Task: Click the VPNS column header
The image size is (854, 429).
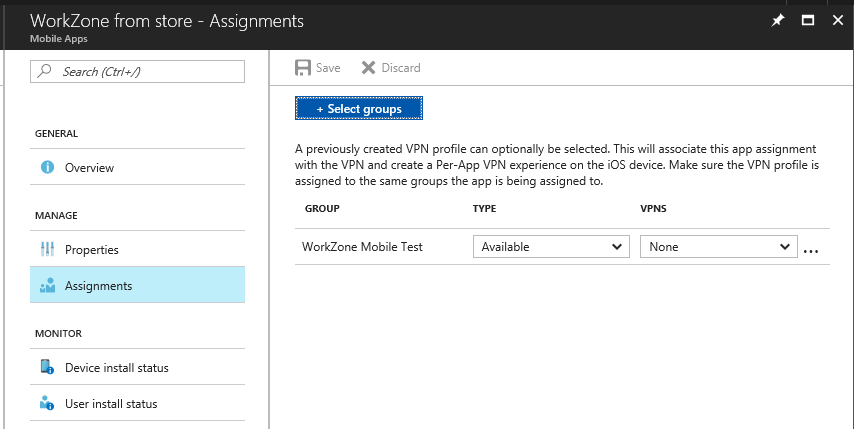Action: pyautogui.click(x=653, y=209)
